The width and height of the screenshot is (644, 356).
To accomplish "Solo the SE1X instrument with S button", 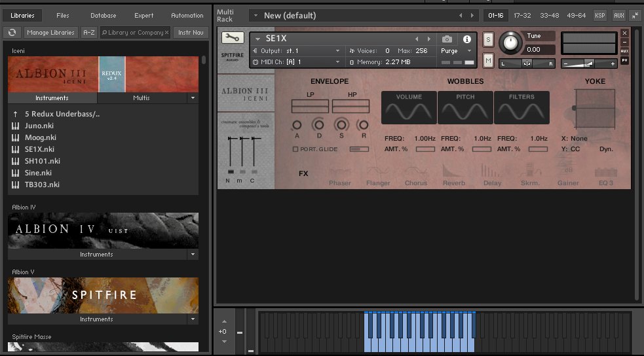I will point(488,40).
